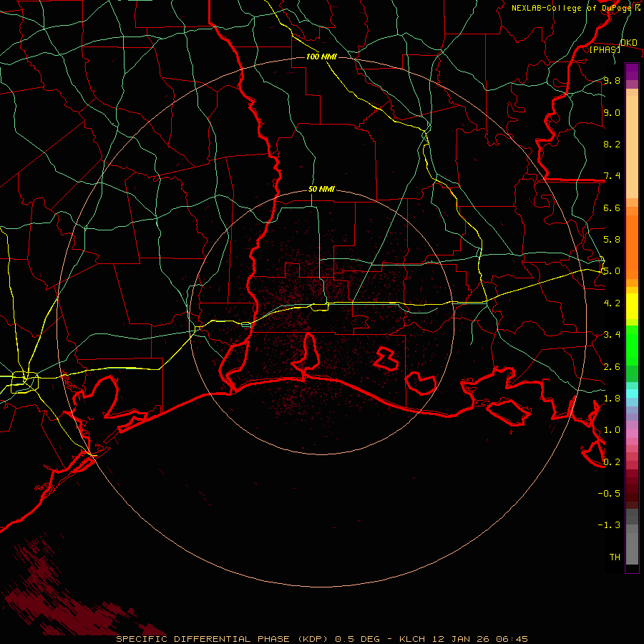Click the -1.3 value on the scale
This screenshot has width=644, height=644.
click(609, 525)
